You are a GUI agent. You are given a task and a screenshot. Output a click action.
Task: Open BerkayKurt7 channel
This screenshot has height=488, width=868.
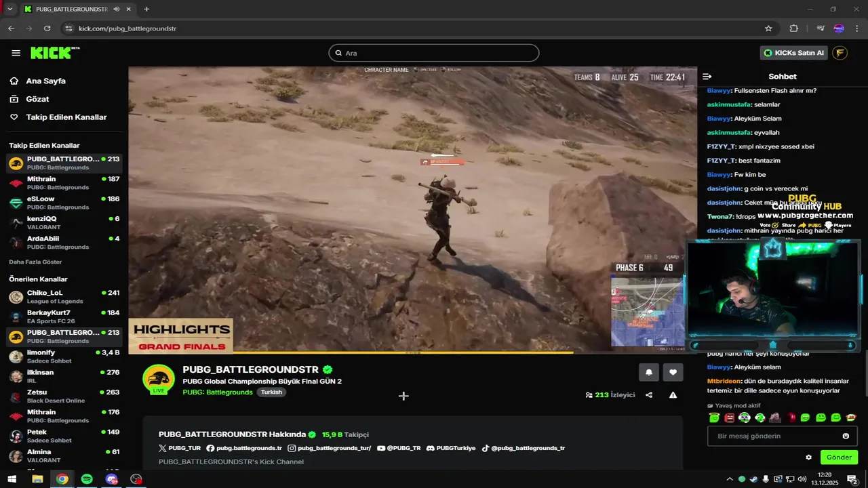pyautogui.click(x=64, y=317)
